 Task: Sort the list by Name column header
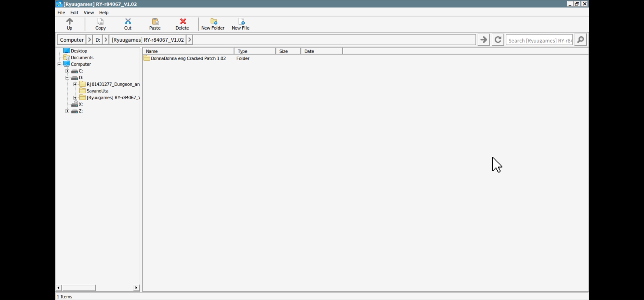click(188, 51)
